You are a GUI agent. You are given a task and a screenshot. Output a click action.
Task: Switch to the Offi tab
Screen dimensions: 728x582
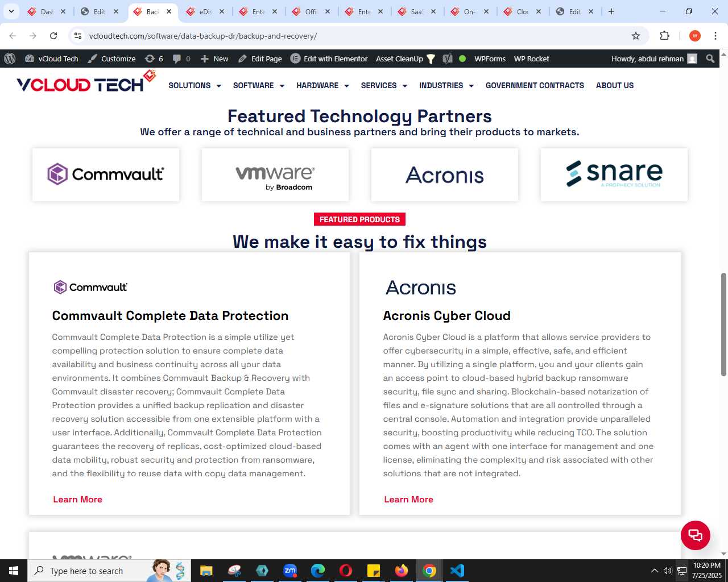click(x=311, y=11)
